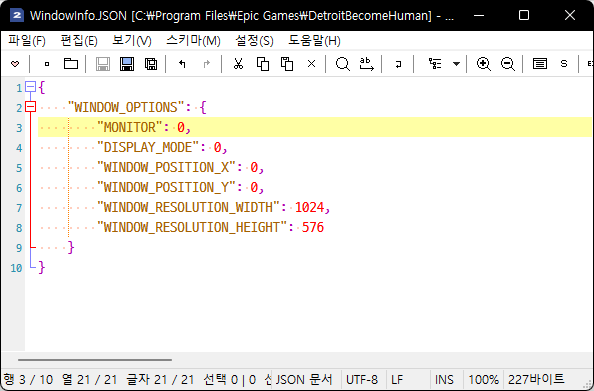This screenshot has width=594, height=391.
Task: Collapse WINDOW_OPTIONS block on line 2
Action: coord(30,107)
